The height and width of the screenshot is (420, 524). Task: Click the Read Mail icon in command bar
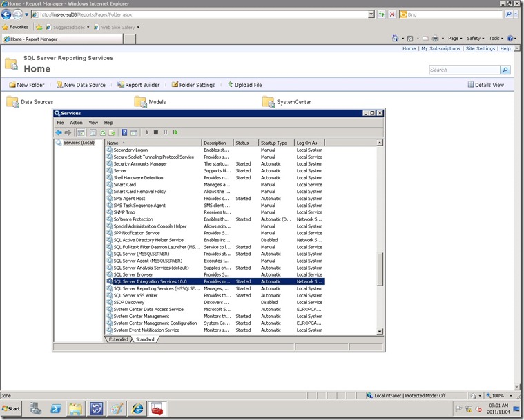(x=425, y=39)
